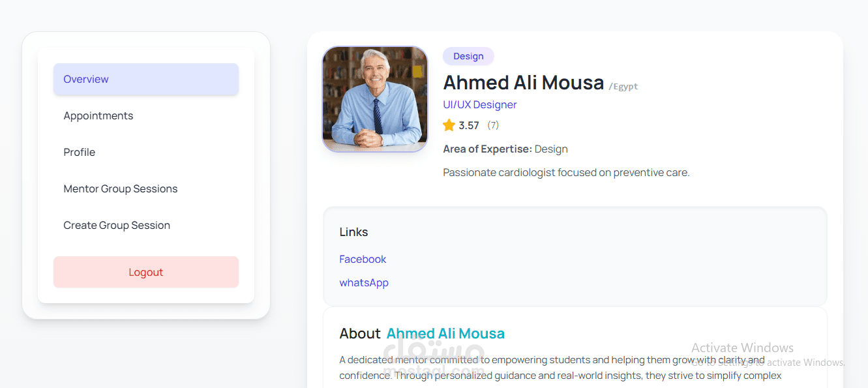The height and width of the screenshot is (388, 868).
Task: Open the Overview sidebar item
Action: point(145,80)
